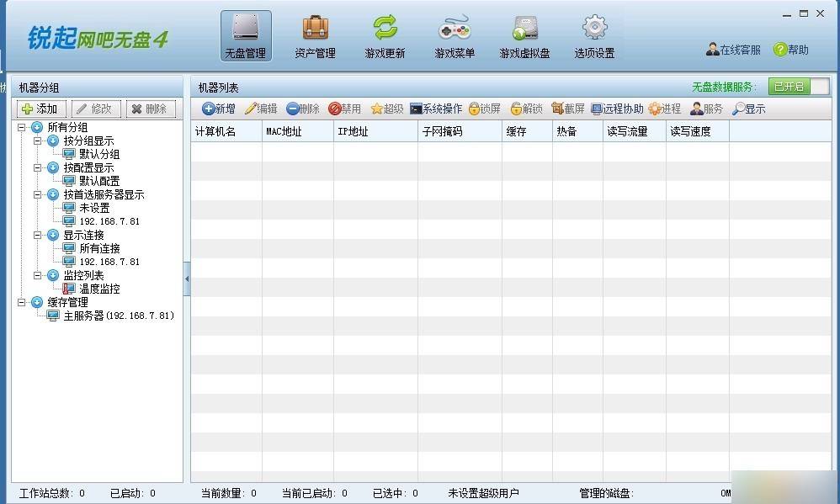The image size is (840, 504).
Task: Click the 截屏 screen capture icon
Action: pyautogui.click(x=568, y=108)
